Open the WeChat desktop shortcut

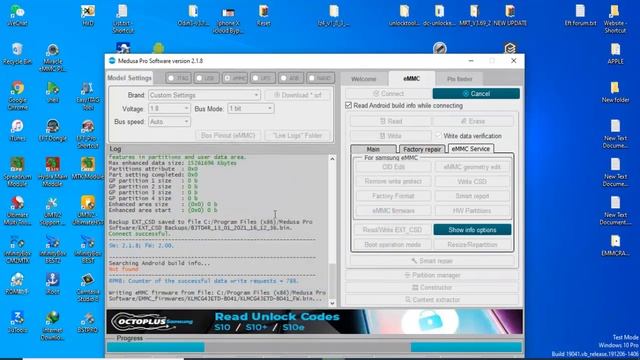[18, 15]
